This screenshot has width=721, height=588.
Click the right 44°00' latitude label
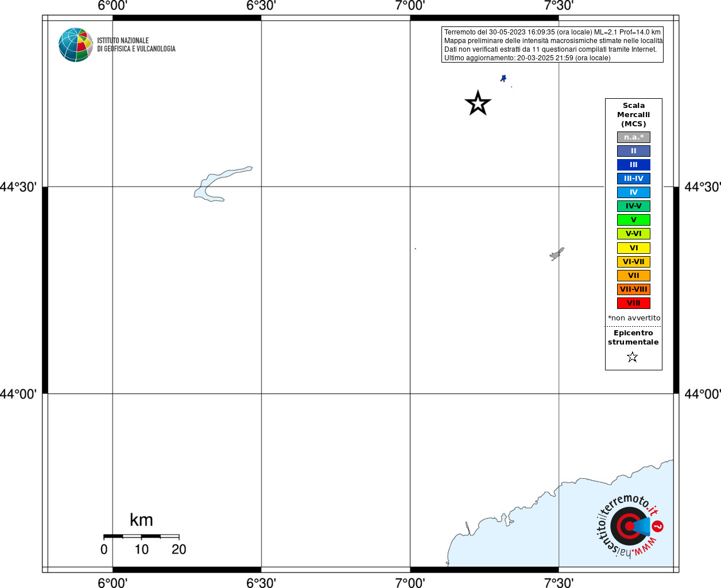pyautogui.click(x=703, y=394)
